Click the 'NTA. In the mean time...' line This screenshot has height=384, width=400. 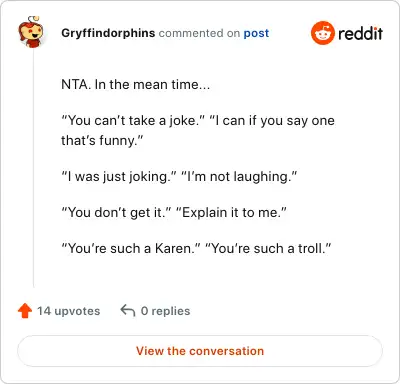click(x=136, y=84)
